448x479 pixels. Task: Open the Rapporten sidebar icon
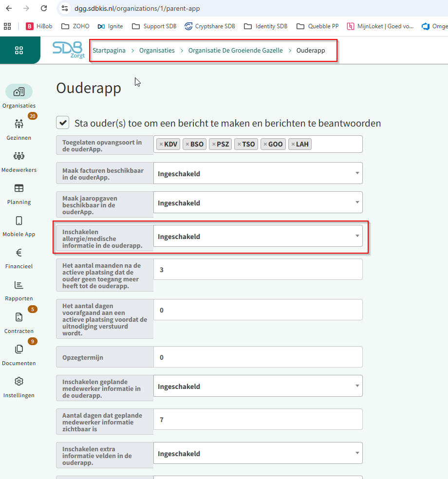(19, 285)
